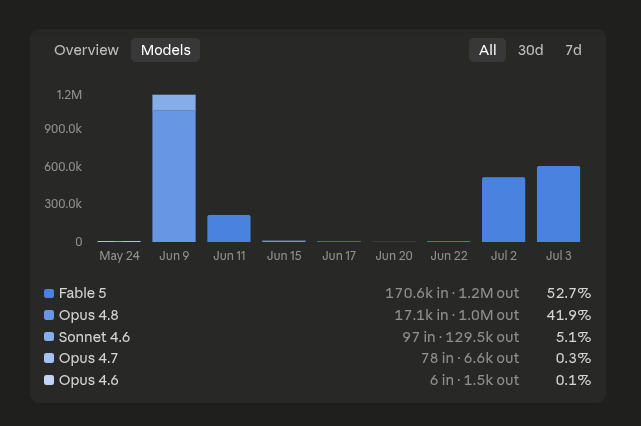Show the All time range
Image resolution: width=641 pixels, height=426 pixels.
(x=487, y=50)
